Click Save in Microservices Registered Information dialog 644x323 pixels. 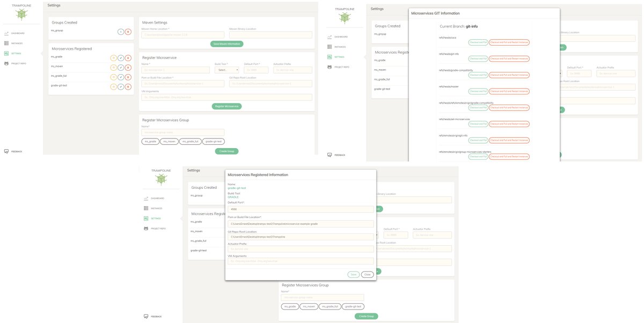coord(353,274)
